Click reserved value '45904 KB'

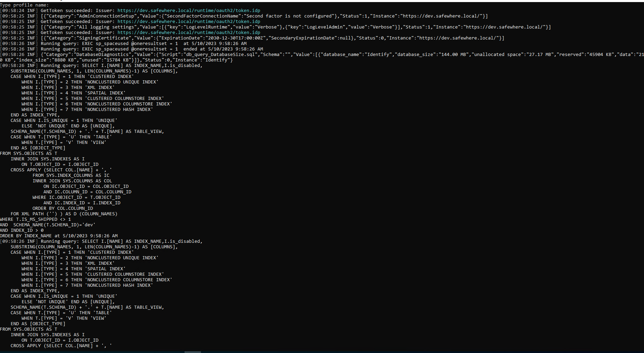pos(600,55)
